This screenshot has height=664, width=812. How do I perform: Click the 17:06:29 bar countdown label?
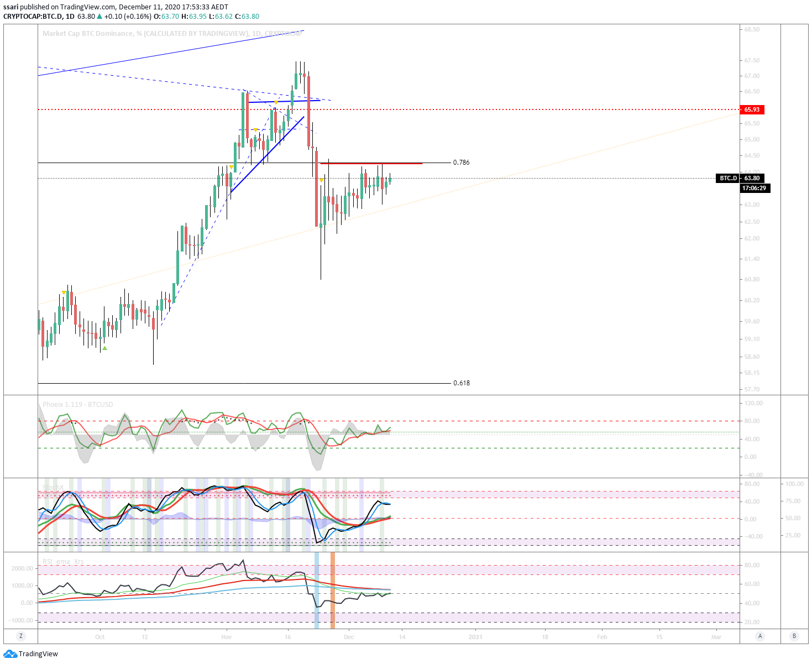[x=755, y=189]
